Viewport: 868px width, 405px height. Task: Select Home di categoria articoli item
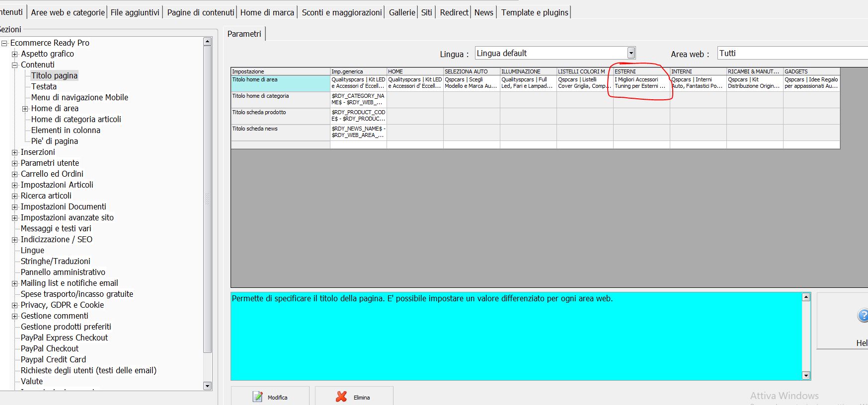point(76,119)
